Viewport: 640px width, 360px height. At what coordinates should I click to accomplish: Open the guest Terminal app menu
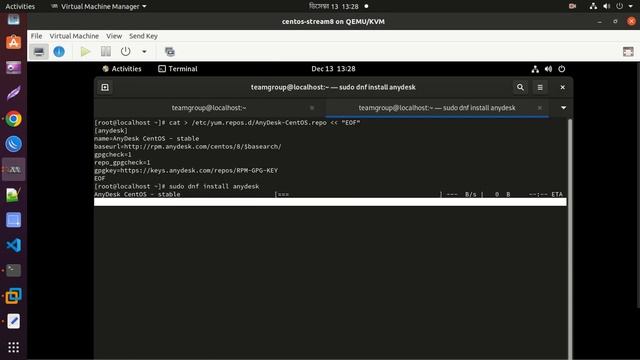click(178, 69)
